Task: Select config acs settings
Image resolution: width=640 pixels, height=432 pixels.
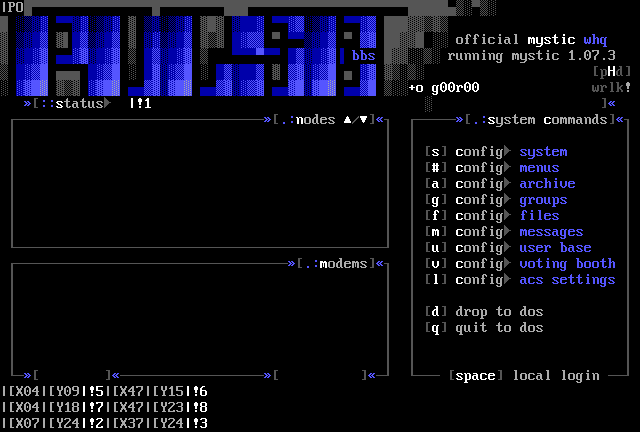Action: 566,280
